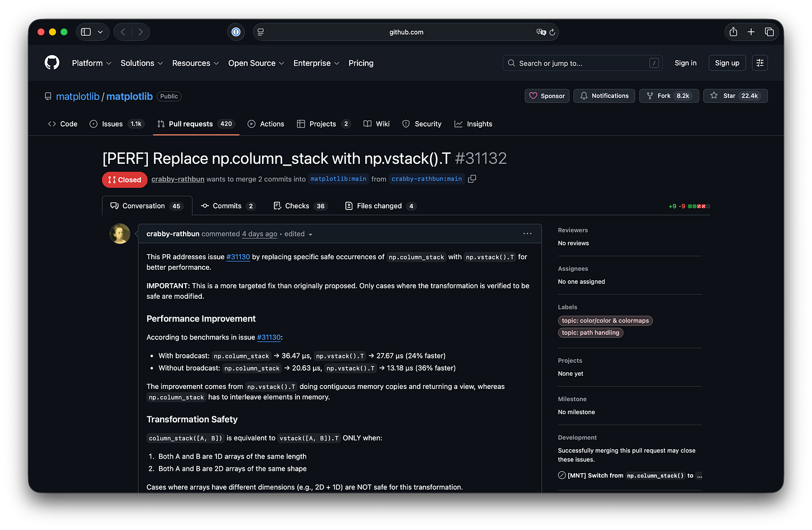Screen dimensions: 812x530
Task: Expand the Open Source menu
Action: pyautogui.click(x=256, y=63)
